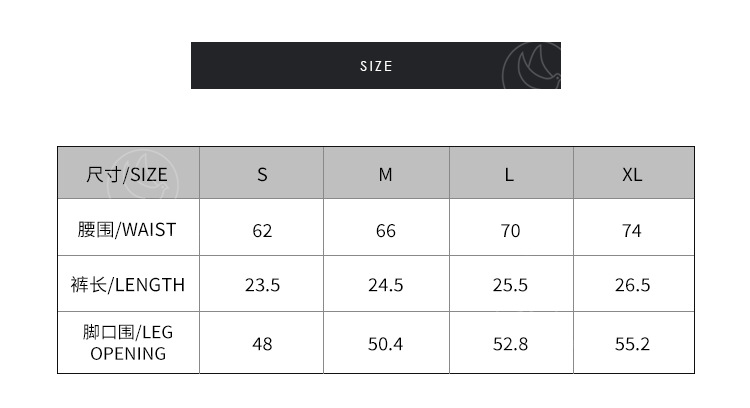This screenshot has width=750, height=408.
Task: Click the 脚口围/LEG OPENING row label
Action: coord(127,342)
